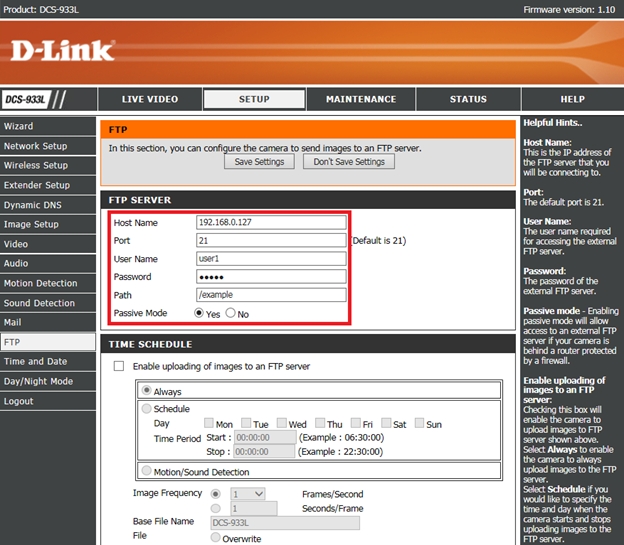Tick the Mon day checkbox

click(210, 423)
